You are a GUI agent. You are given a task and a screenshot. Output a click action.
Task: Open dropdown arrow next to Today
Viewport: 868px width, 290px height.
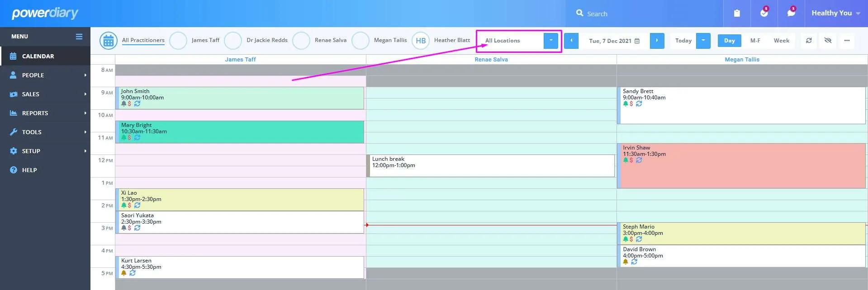(x=703, y=41)
